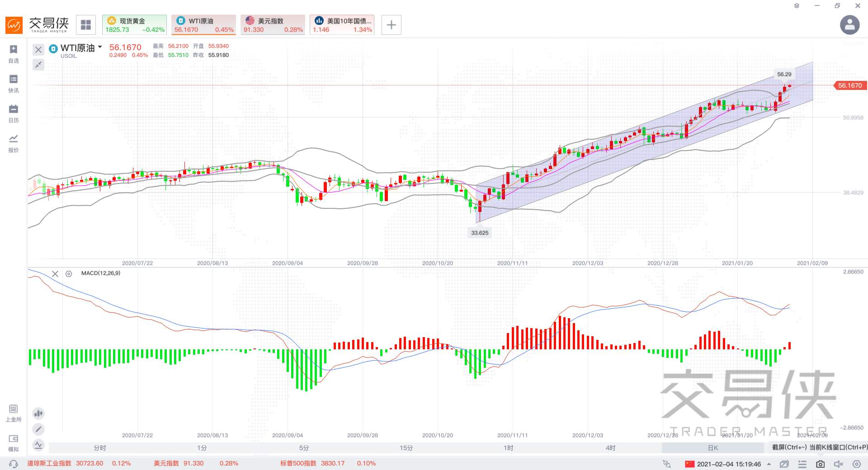The width and height of the screenshot is (868, 470).
Task: Click the crossed-out window icon in status bar
Action: point(784,464)
